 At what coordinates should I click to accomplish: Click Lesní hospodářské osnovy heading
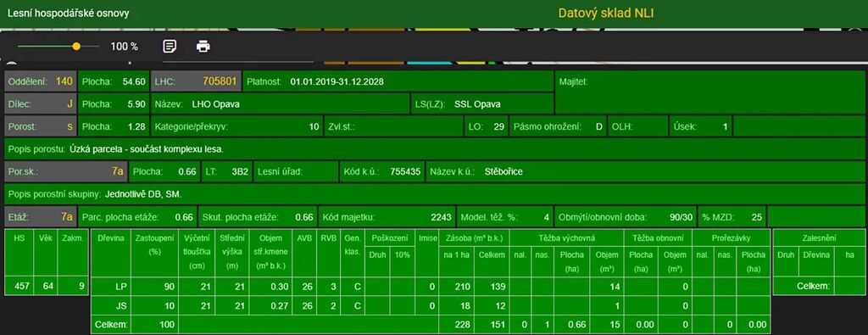point(68,13)
